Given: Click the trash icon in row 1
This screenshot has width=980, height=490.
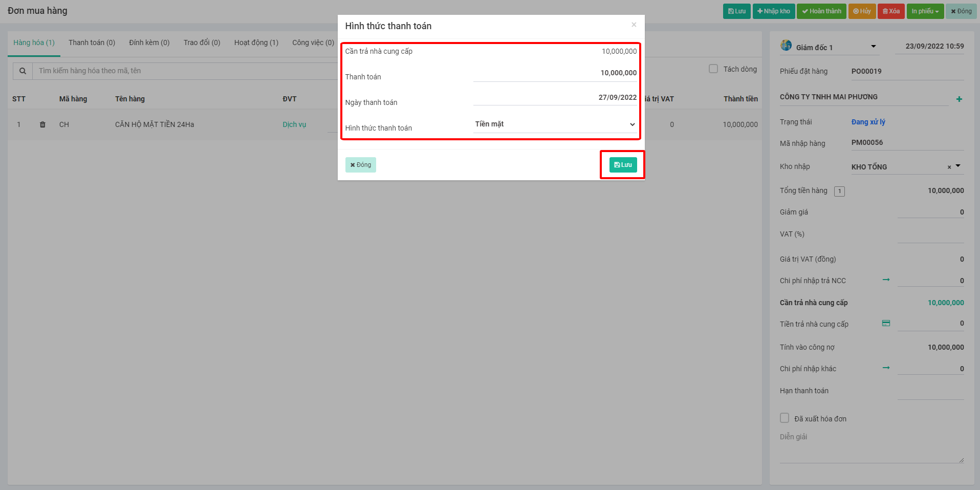Looking at the screenshot, I should tap(42, 124).
